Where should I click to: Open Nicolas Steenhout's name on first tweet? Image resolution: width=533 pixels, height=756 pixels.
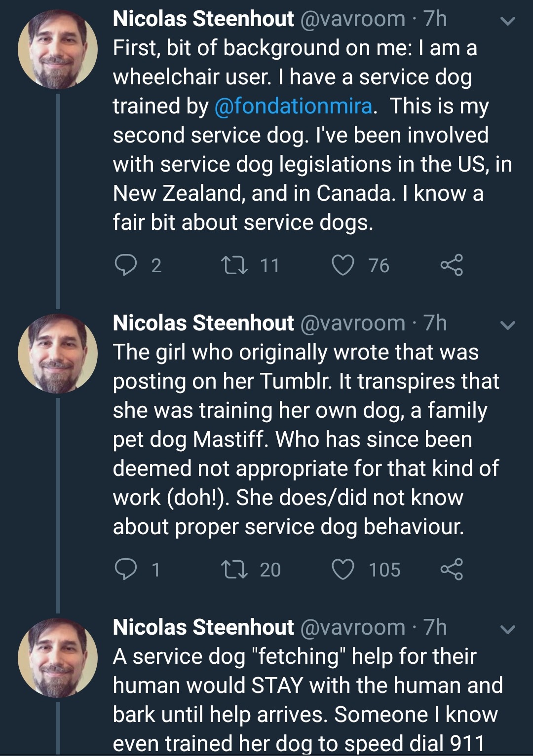click(x=203, y=19)
